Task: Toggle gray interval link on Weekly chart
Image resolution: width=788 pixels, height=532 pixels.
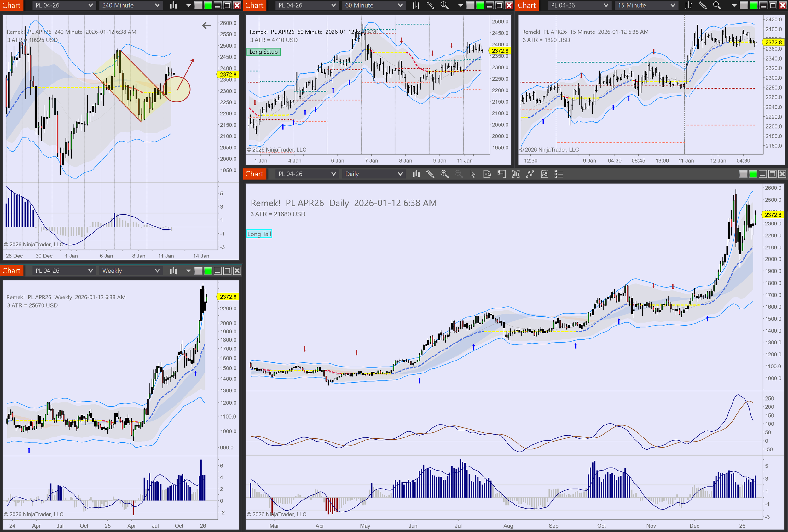Action: [x=198, y=271]
